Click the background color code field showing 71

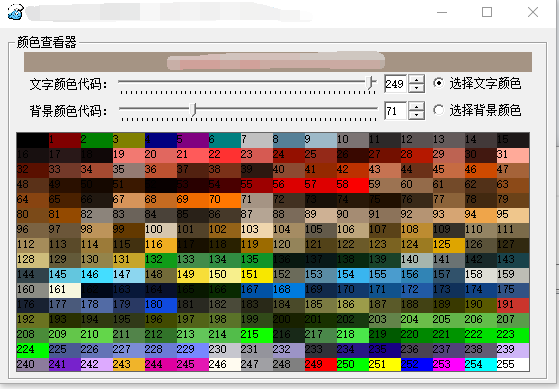pos(395,111)
